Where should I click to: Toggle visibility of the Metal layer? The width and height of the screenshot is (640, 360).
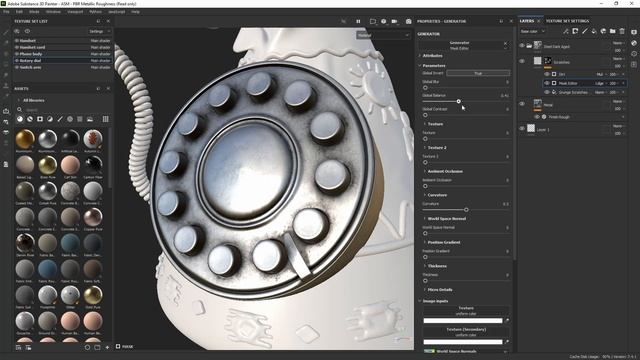coord(522,104)
